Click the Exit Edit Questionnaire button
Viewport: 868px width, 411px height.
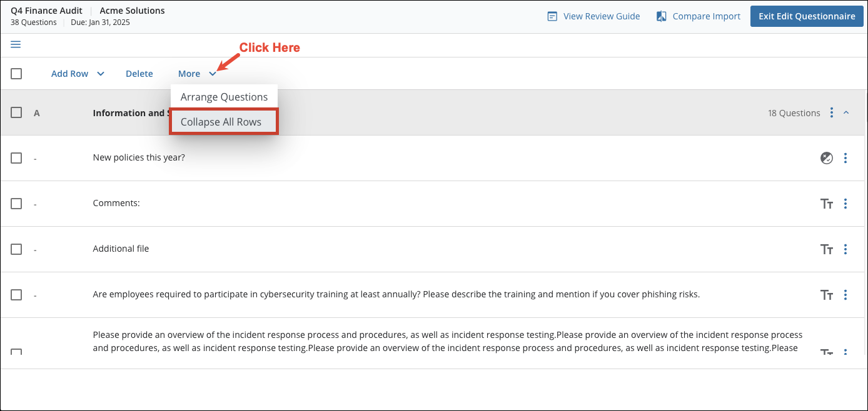point(807,17)
